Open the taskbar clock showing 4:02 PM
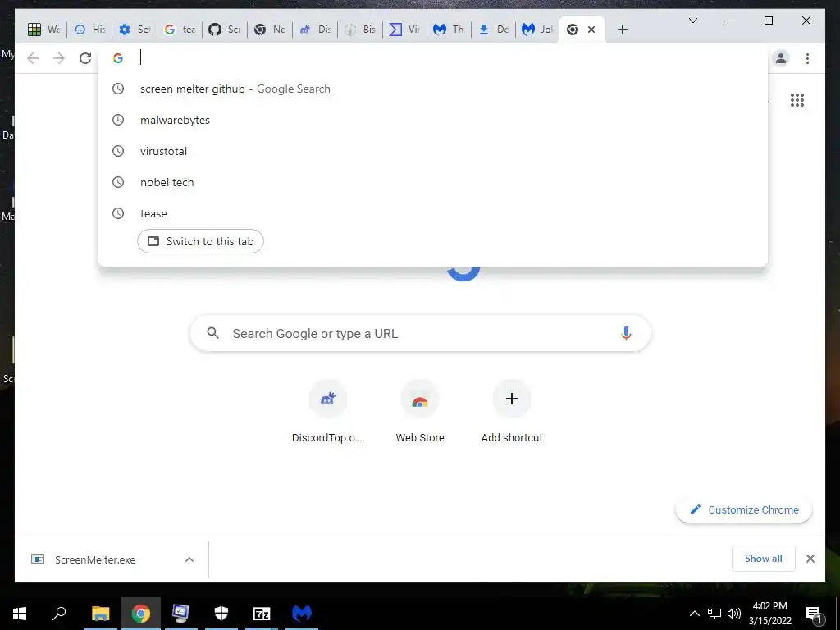 [769, 614]
